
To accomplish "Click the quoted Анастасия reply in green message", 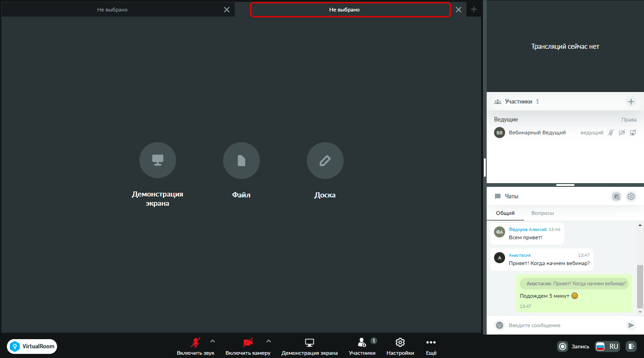I will click(x=575, y=283).
